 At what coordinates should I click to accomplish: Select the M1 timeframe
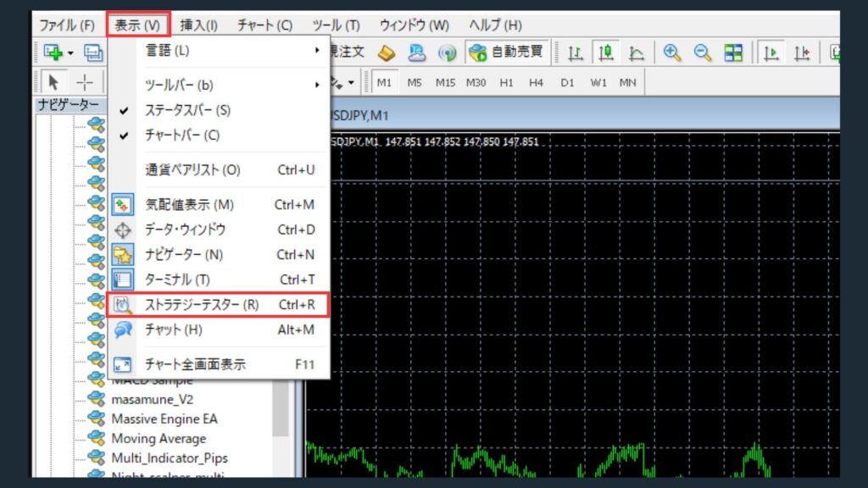point(384,82)
